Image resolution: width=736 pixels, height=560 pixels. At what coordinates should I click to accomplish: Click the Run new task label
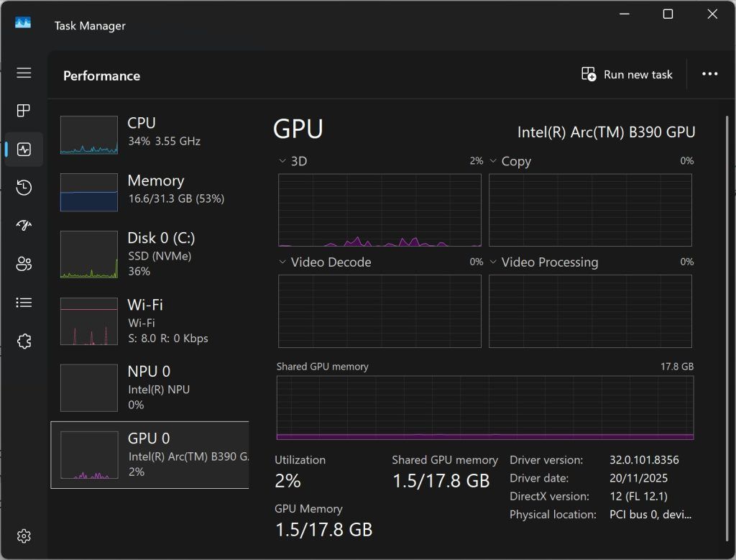[638, 75]
